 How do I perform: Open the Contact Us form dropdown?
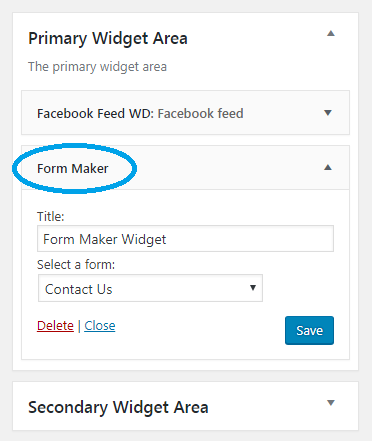tap(150, 288)
